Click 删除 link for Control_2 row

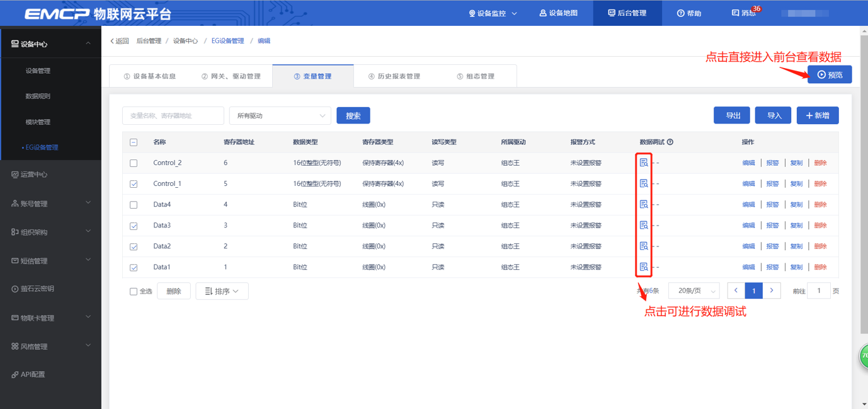(820, 163)
